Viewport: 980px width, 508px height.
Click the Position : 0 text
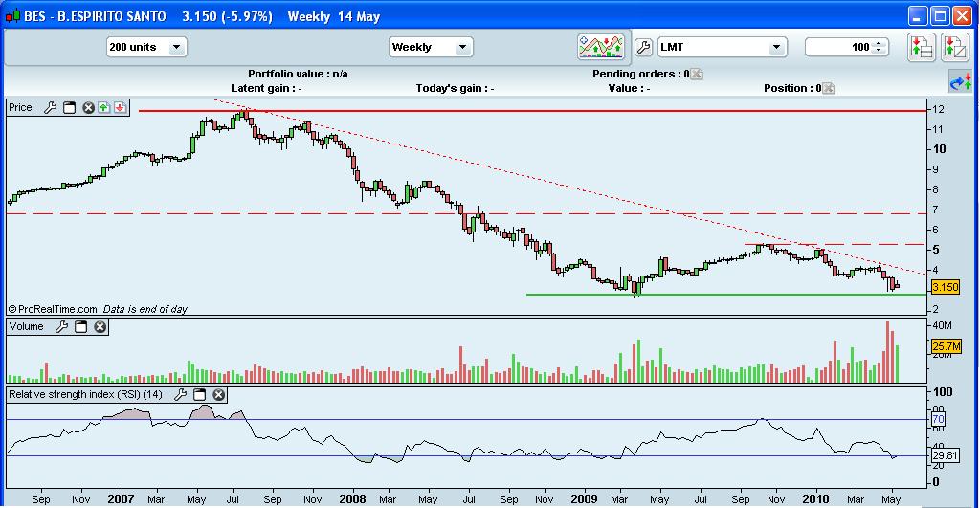point(792,88)
